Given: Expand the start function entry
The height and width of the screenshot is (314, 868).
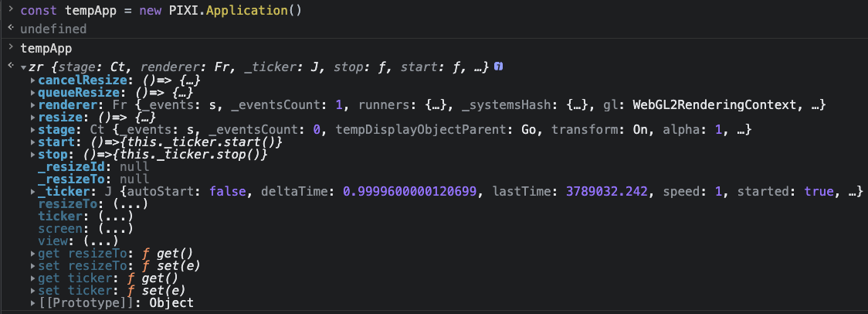Looking at the screenshot, I should (34, 142).
